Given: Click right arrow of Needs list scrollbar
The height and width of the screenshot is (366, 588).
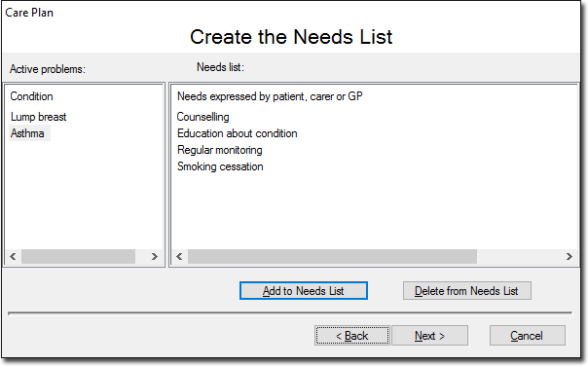Looking at the screenshot, I should (569, 257).
